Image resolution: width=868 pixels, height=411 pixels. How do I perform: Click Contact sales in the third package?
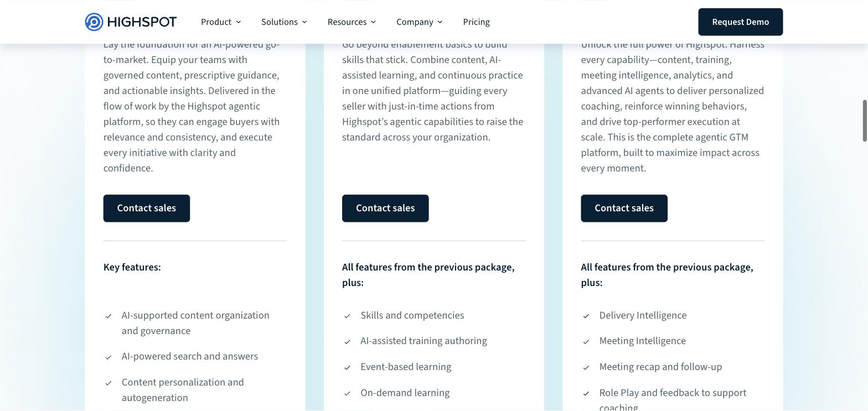[x=624, y=209]
